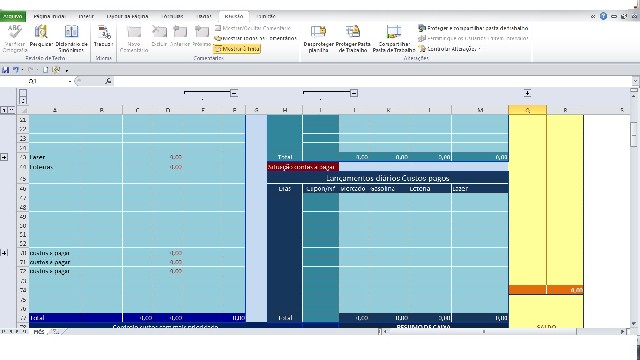Select column header Q

(527, 110)
